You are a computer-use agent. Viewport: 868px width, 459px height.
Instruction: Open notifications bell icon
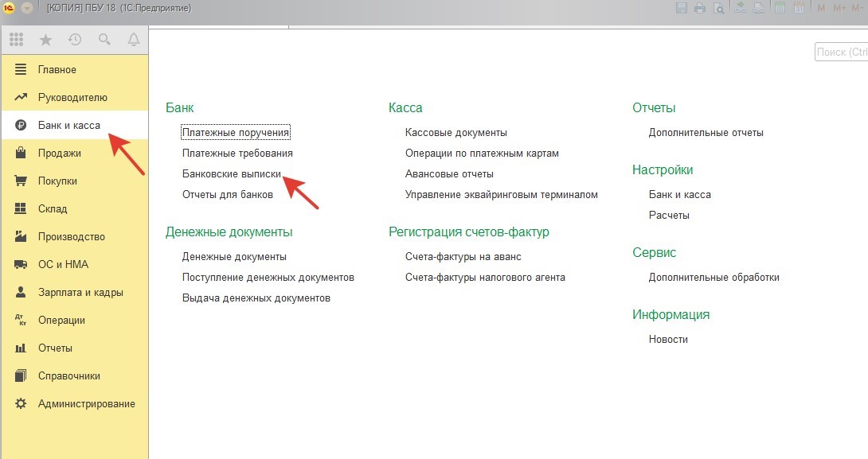[133, 39]
